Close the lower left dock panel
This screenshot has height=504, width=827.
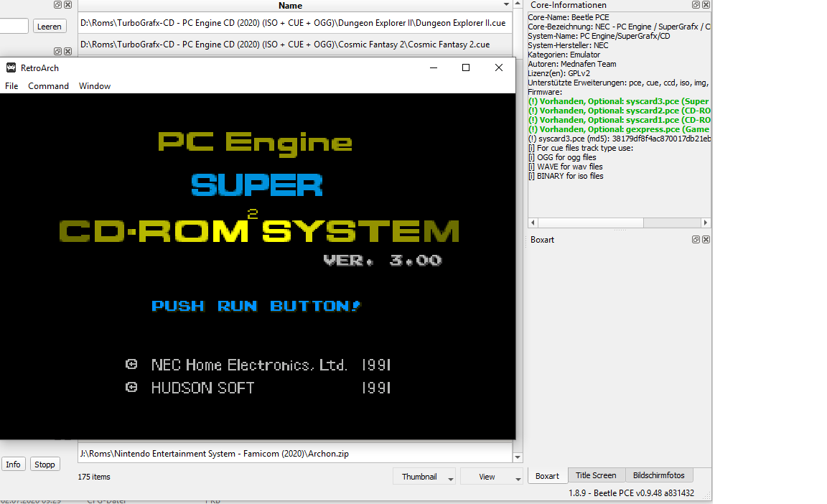pyautogui.click(x=67, y=51)
